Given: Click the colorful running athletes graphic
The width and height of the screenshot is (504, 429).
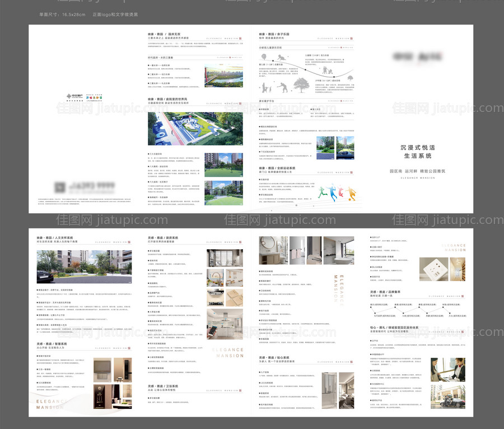Looking at the screenshot, I should coord(337,192).
